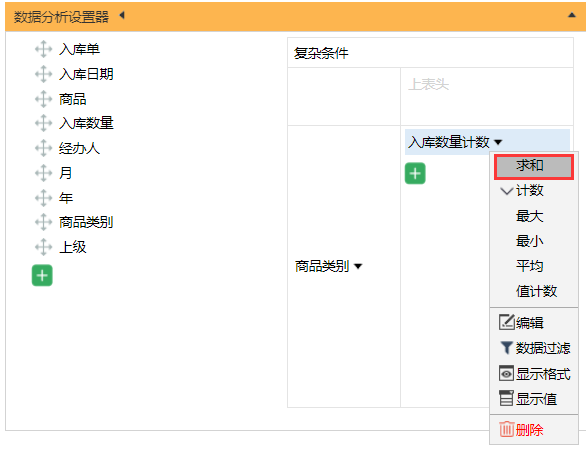Open 数据过滤 via the funnel icon
This screenshot has width=587, height=452.
(506, 348)
